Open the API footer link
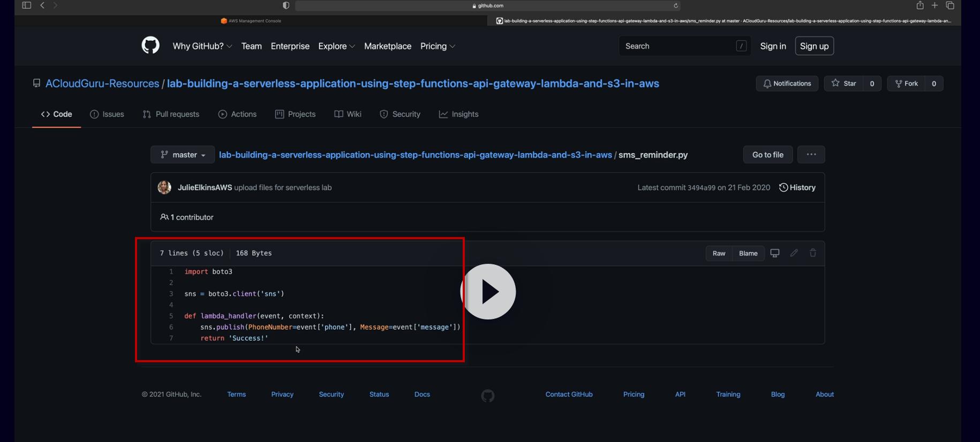The image size is (980, 442). [680, 394]
